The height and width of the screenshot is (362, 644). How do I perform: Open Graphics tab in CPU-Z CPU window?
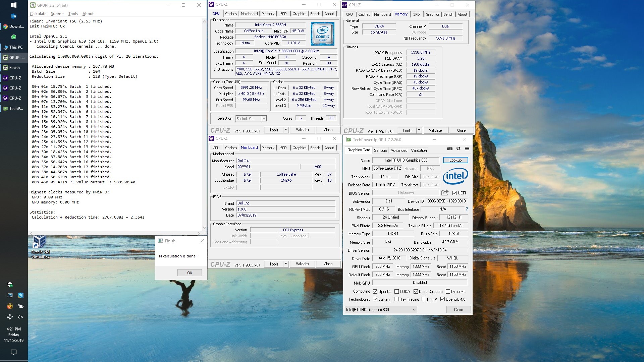(x=299, y=14)
